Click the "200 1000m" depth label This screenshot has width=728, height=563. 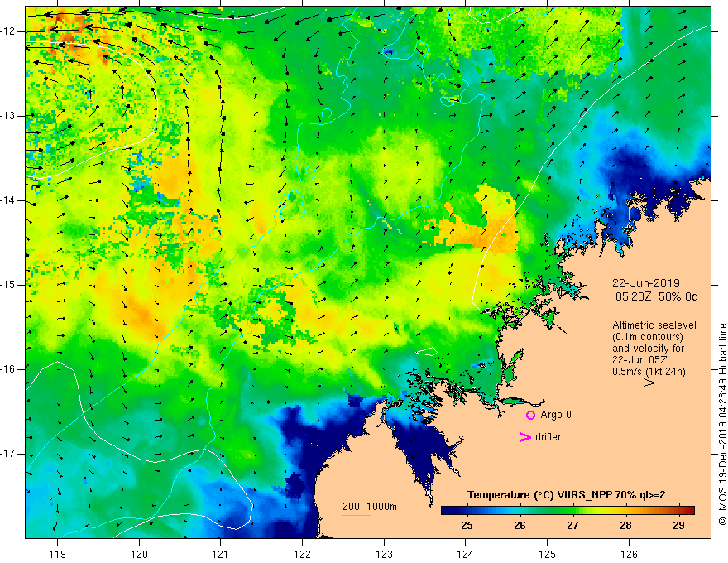coord(370,507)
